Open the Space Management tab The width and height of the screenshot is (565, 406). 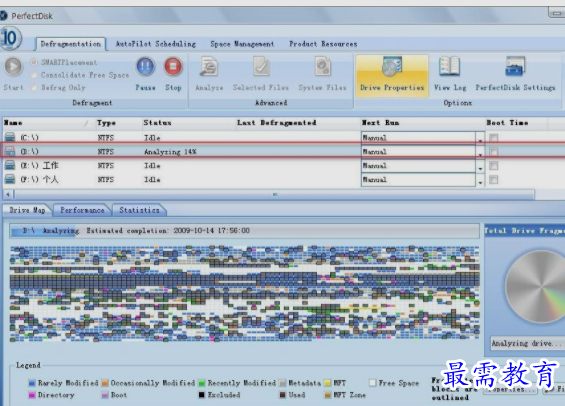tap(242, 44)
